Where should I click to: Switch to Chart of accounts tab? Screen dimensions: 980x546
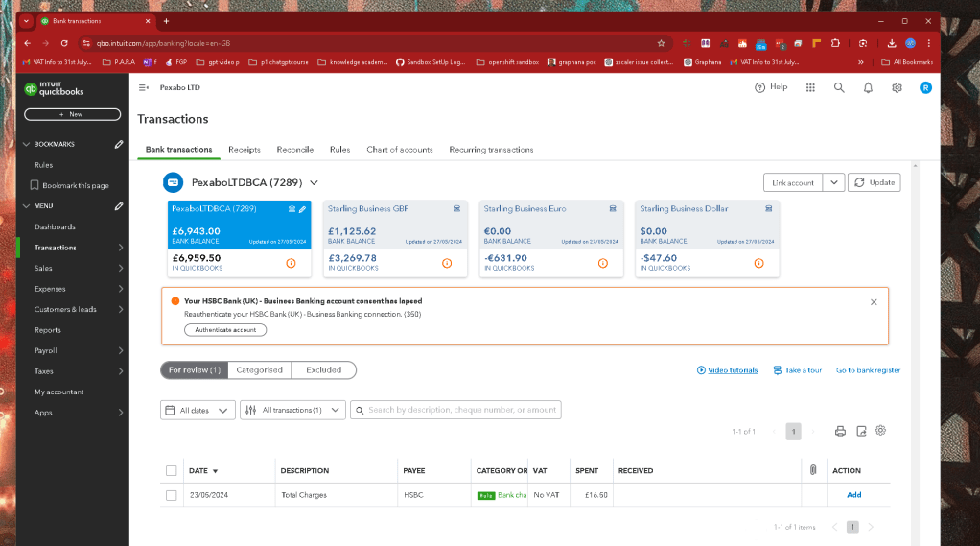click(400, 150)
